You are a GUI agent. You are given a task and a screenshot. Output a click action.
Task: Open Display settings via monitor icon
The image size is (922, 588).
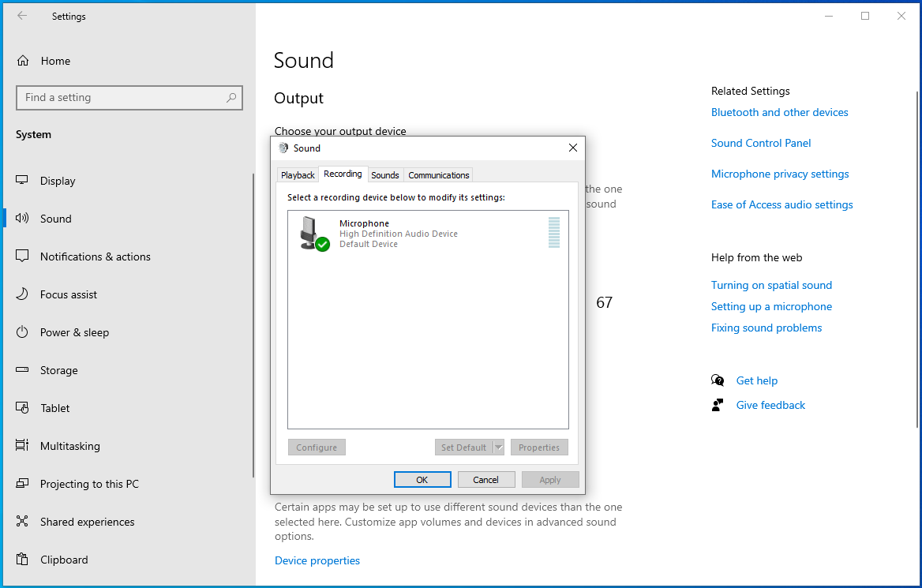[x=22, y=181]
